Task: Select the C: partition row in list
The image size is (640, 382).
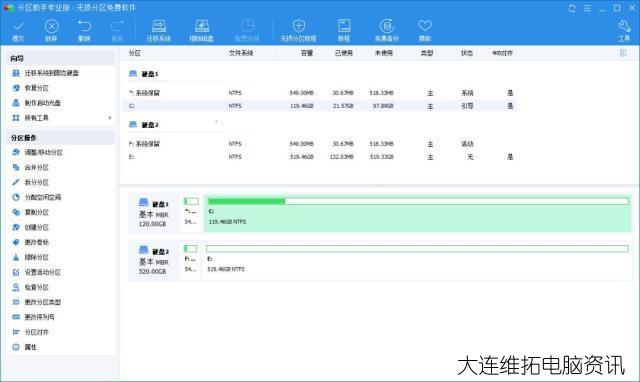Action: pos(321,106)
